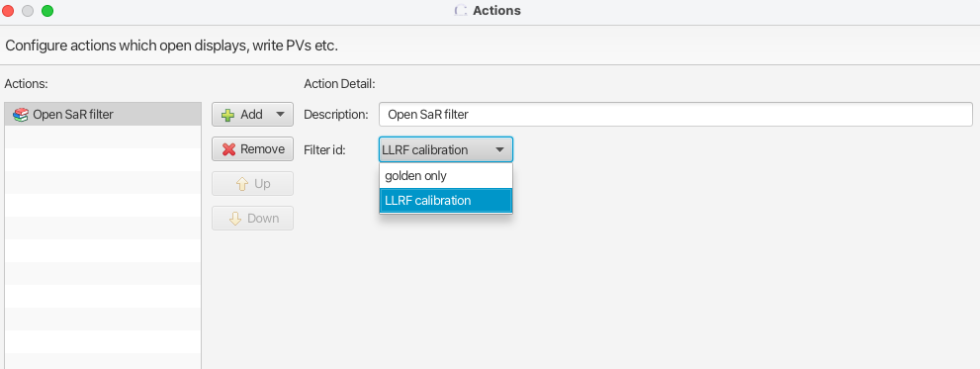Click the 'Actions:' list label

[x=27, y=83]
